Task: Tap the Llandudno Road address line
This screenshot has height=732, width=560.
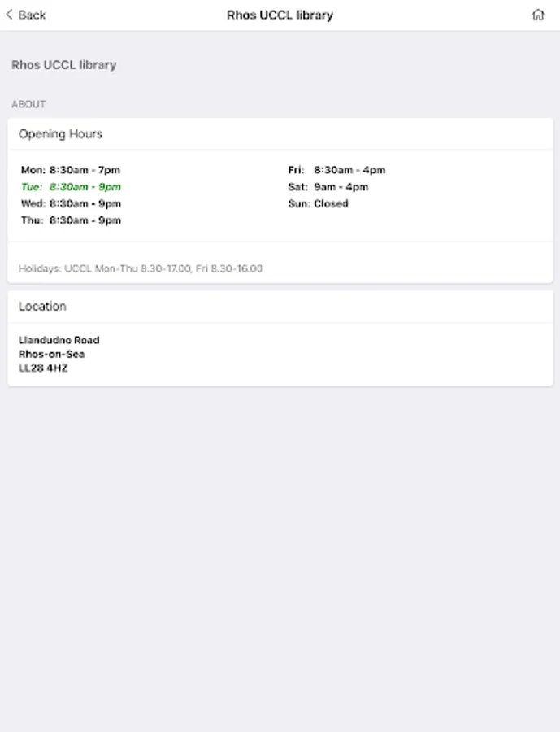Action: pos(59,340)
